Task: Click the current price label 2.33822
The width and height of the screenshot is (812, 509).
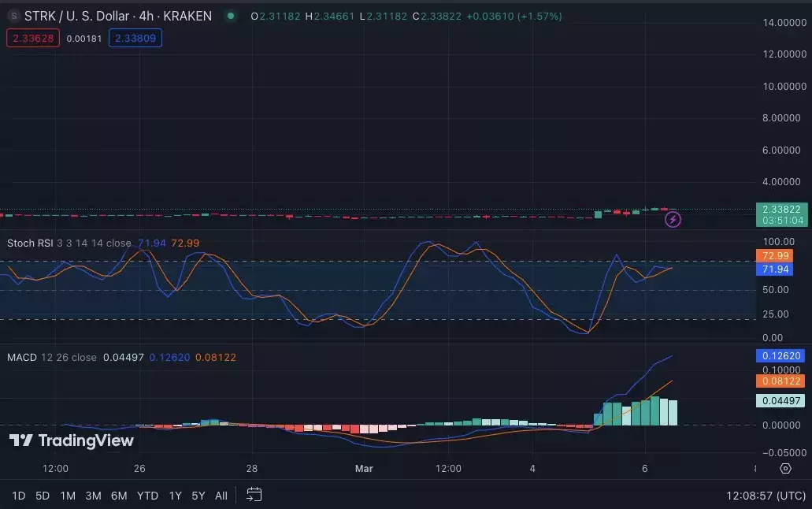Action: pyautogui.click(x=782, y=209)
